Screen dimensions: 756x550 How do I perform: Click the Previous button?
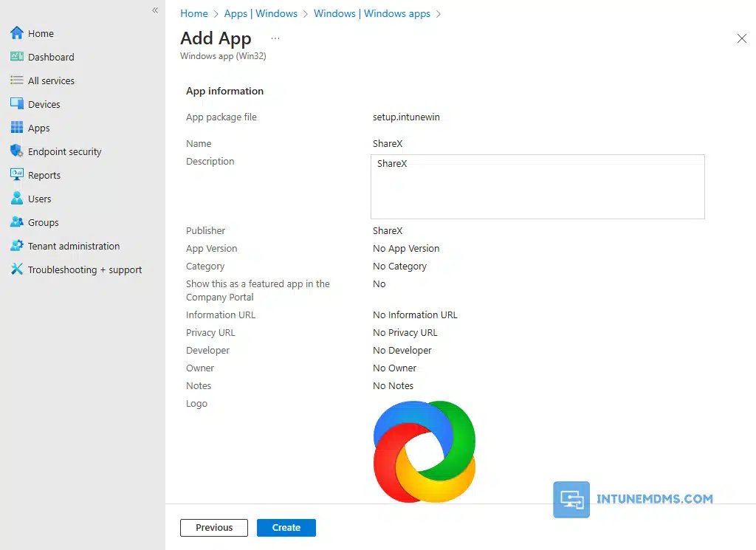[x=214, y=528]
